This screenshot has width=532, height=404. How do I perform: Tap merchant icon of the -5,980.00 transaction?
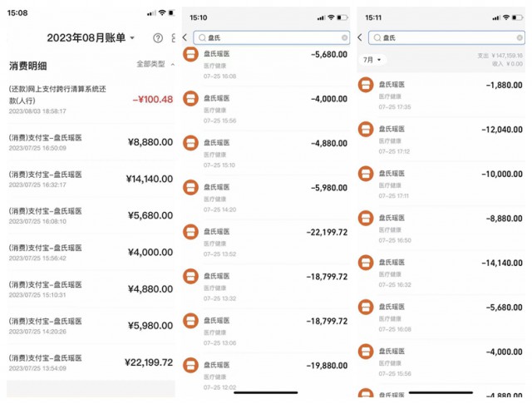click(190, 187)
